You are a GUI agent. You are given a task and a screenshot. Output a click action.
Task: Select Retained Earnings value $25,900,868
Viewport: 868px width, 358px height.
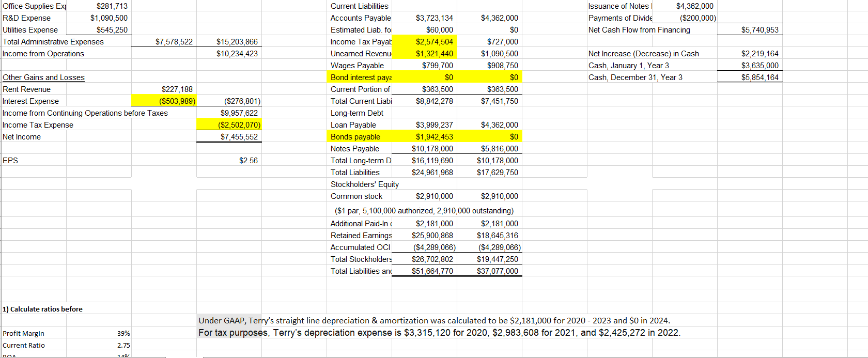(x=432, y=236)
